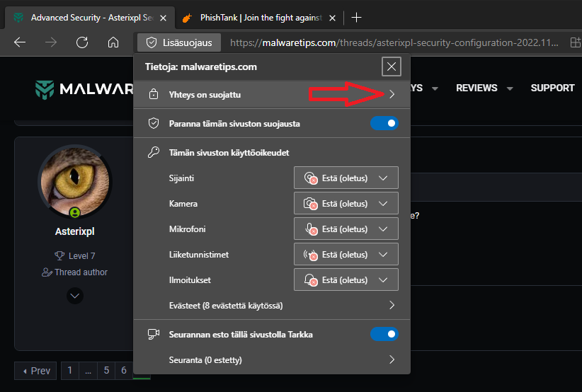
Task: Close the PhishTank tab
Action: [x=333, y=18]
